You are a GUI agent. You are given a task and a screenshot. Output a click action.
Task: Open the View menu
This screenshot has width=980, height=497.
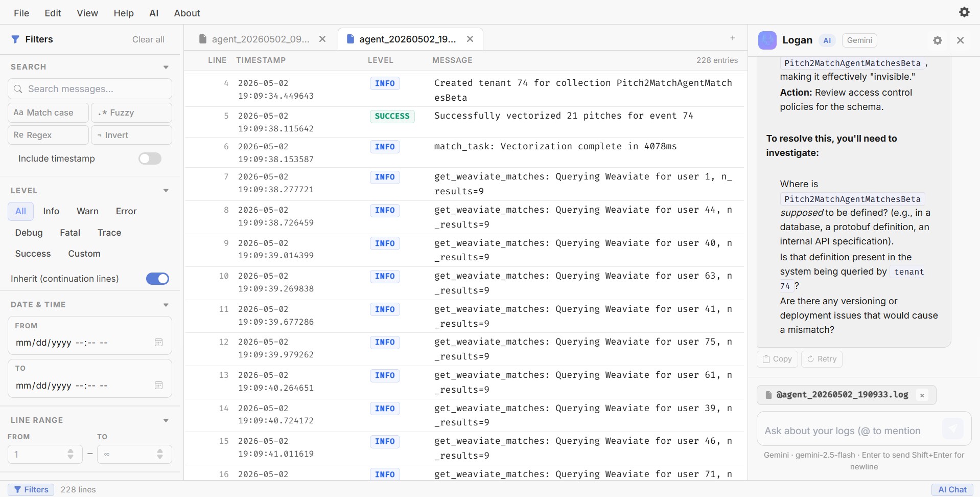87,13
